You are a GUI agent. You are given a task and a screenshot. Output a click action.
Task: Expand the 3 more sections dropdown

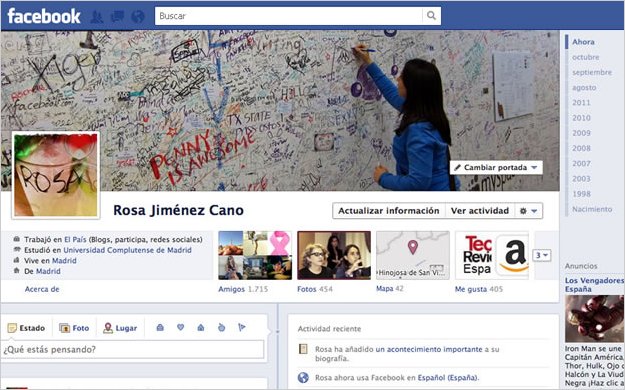pos(542,255)
